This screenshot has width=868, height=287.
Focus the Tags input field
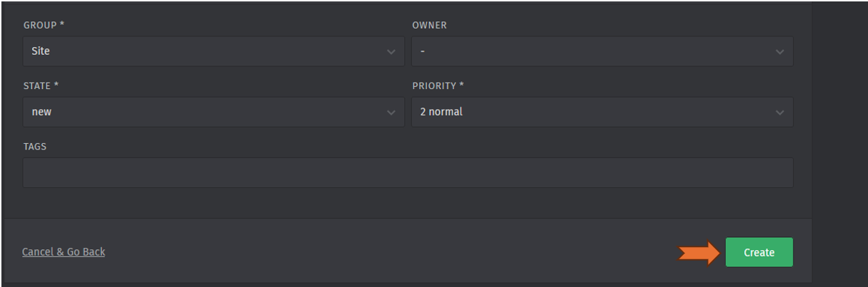click(x=408, y=173)
